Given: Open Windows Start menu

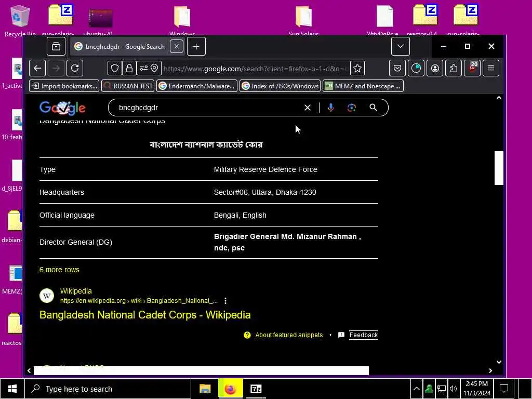Looking at the screenshot, I should [12, 389].
